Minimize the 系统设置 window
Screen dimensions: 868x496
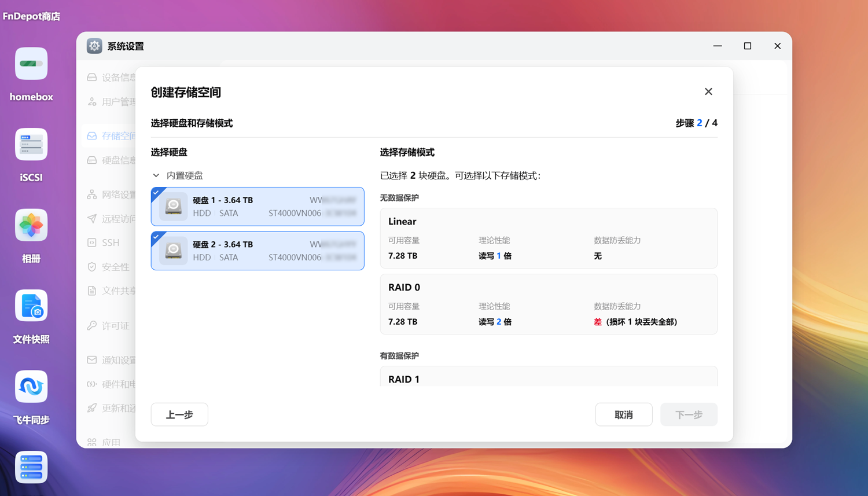718,46
